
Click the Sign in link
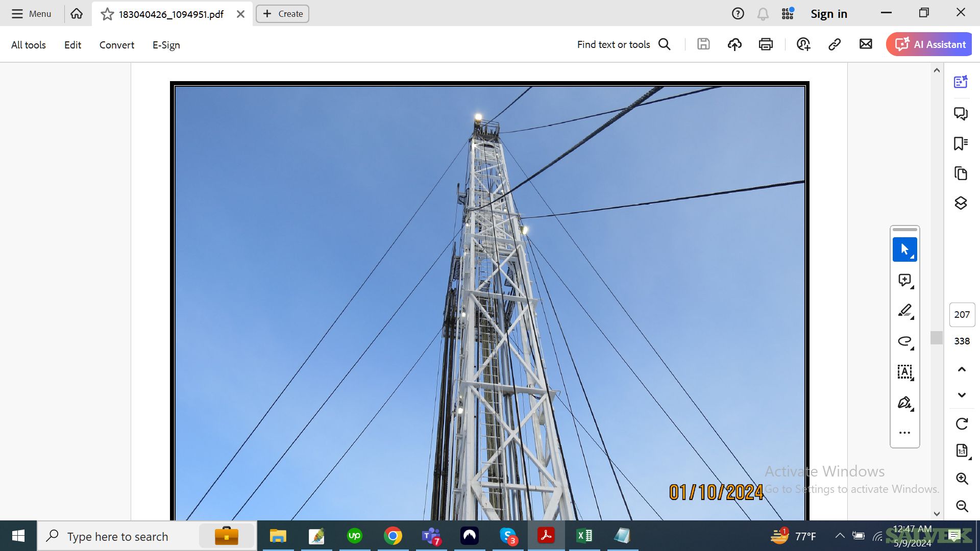829,14
